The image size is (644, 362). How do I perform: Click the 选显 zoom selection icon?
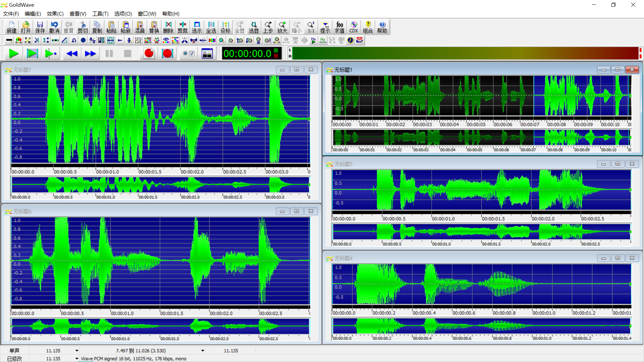(254, 27)
